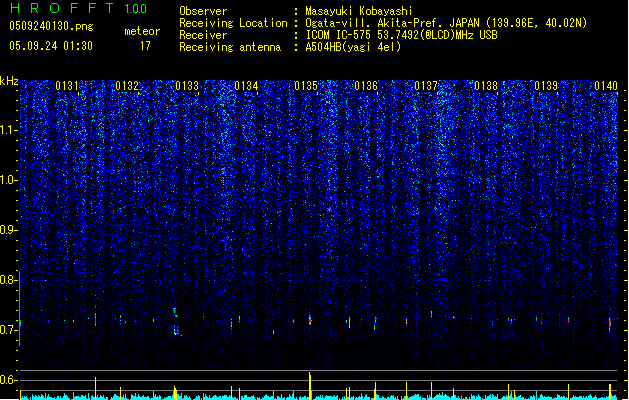
Task: Click the 0131 time marker
Action: (x=67, y=86)
